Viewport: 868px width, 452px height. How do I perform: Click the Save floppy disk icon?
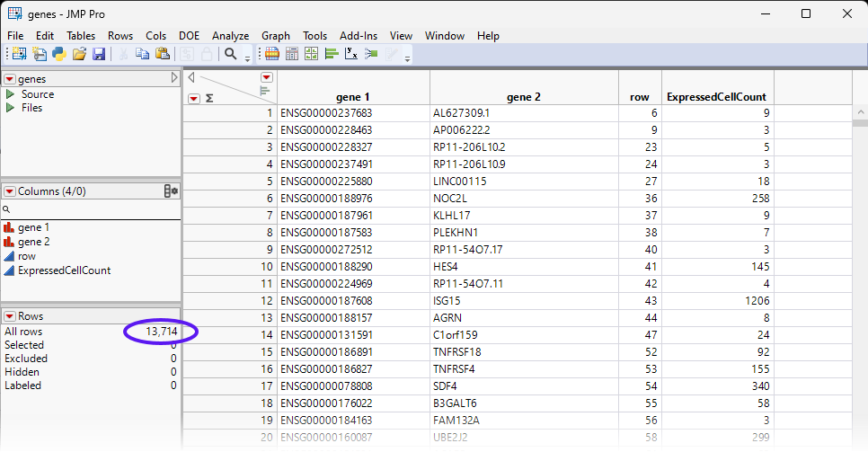pyautogui.click(x=99, y=54)
